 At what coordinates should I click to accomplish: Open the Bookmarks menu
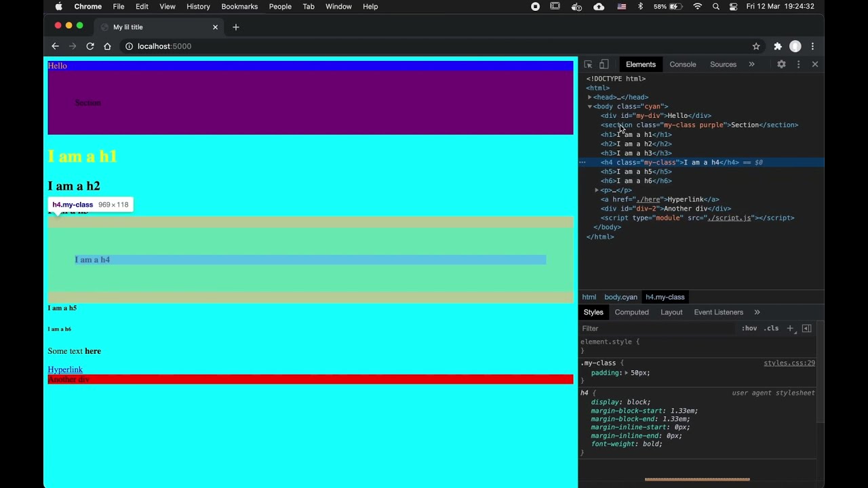[239, 6]
